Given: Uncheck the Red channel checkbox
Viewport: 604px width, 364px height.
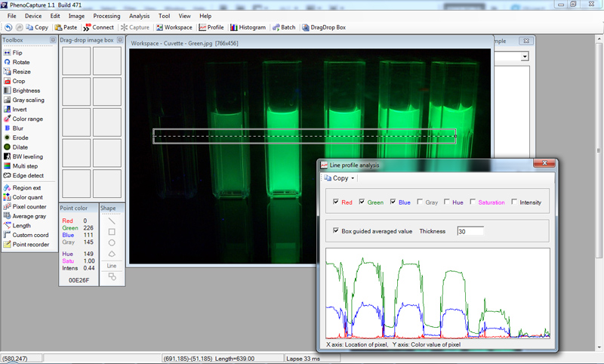Looking at the screenshot, I should click(x=336, y=202).
